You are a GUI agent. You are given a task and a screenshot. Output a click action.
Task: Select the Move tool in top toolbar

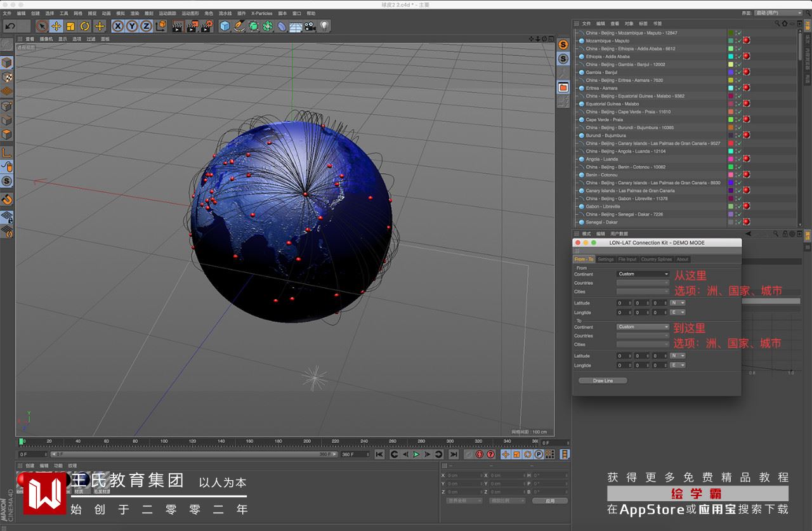pos(56,26)
